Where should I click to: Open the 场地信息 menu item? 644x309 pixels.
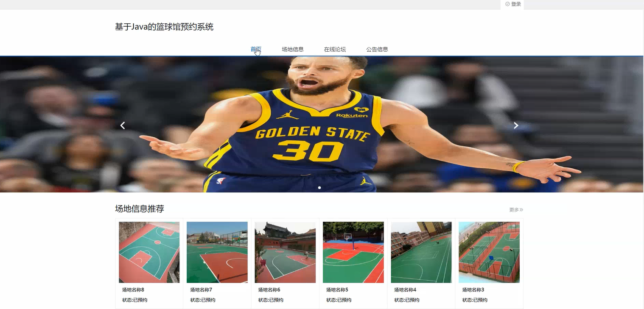[293, 49]
